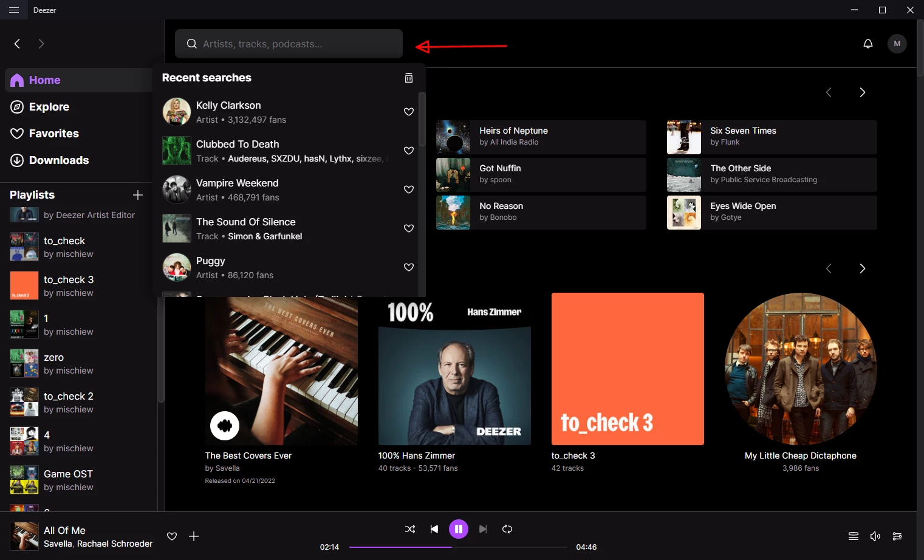The height and width of the screenshot is (560, 924).
Task: Click the recent searches panel scrollbar
Action: click(x=422, y=119)
